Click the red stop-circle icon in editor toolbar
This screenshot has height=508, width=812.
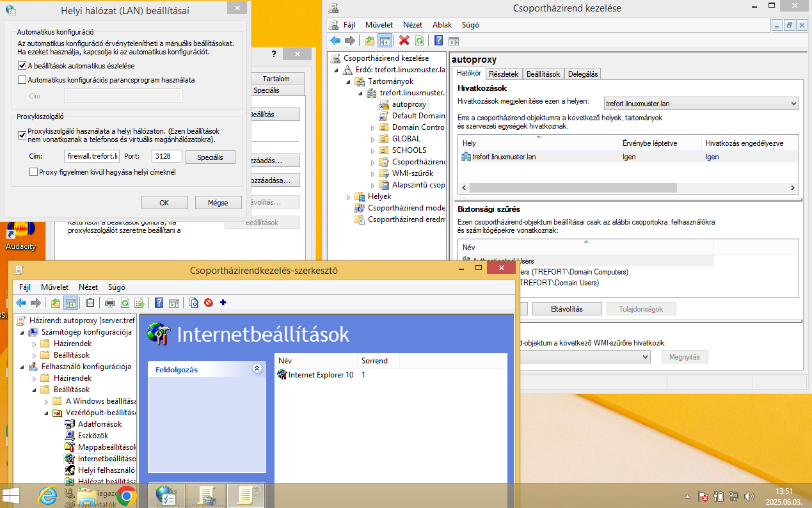pyautogui.click(x=208, y=303)
